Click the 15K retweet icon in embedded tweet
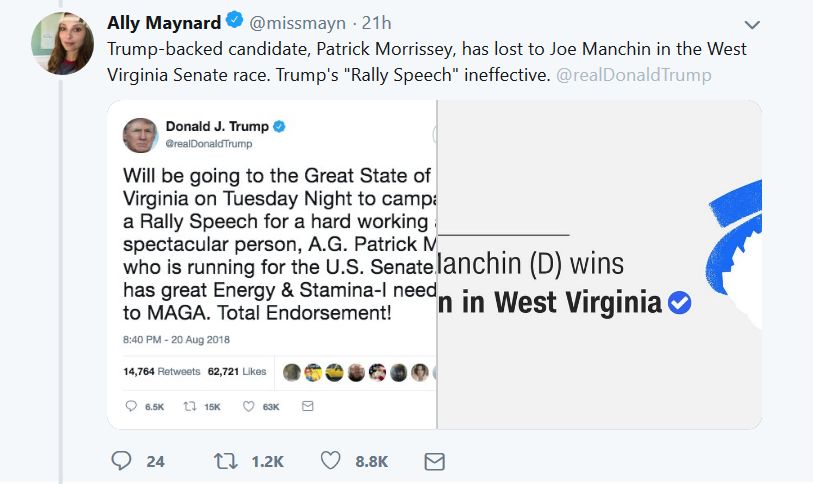 (x=186, y=406)
